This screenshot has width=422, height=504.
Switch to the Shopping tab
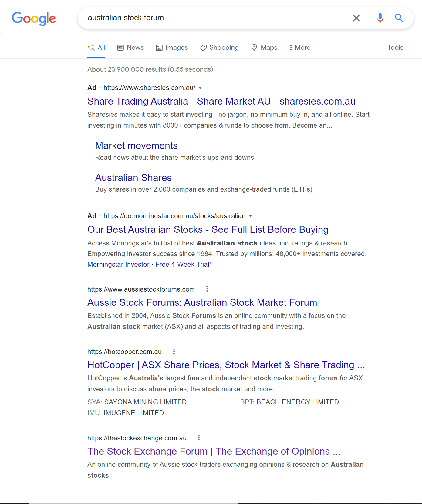(x=219, y=48)
